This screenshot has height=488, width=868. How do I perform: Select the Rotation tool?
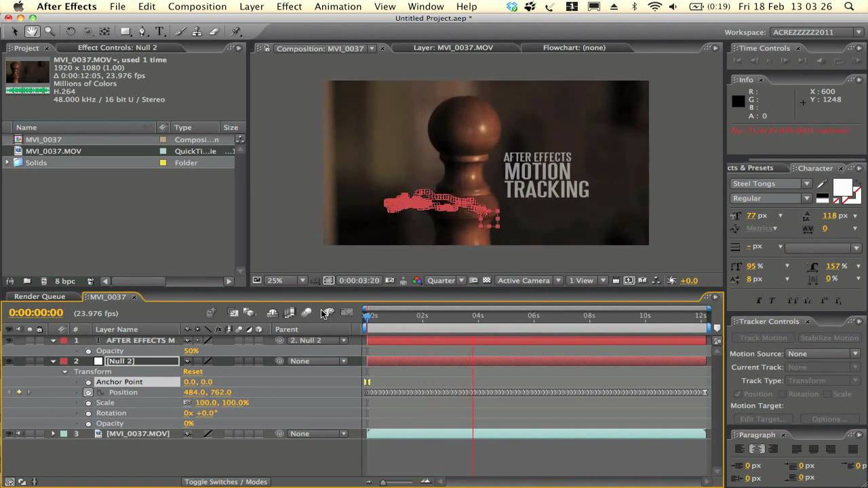(71, 32)
